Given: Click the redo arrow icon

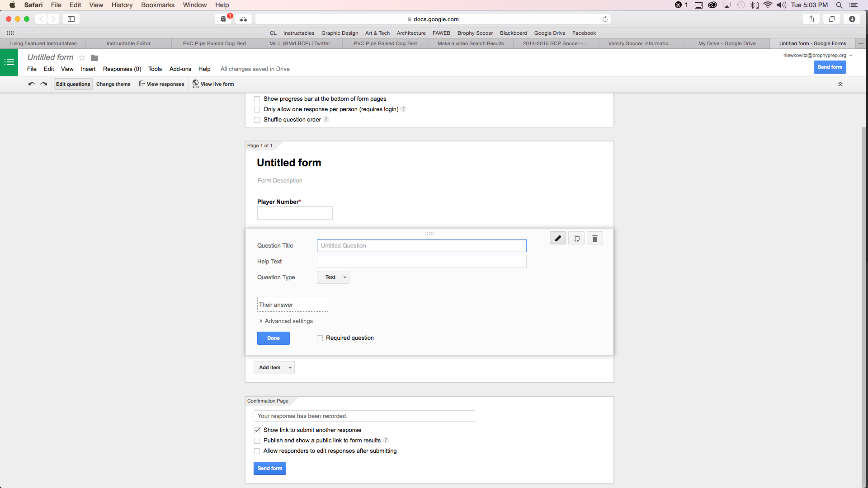Looking at the screenshot, I should [43, 84].
